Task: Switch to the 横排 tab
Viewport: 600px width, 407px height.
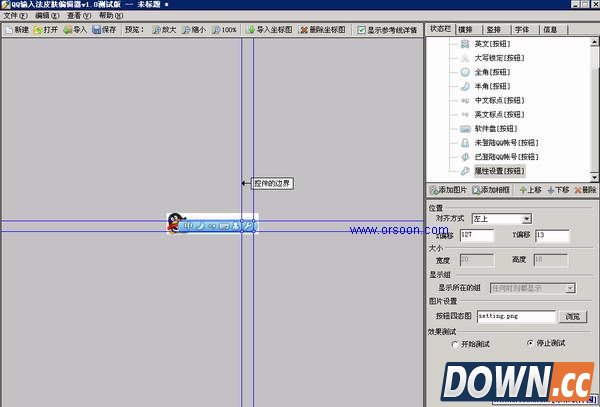Action: [x=465, y=30]
